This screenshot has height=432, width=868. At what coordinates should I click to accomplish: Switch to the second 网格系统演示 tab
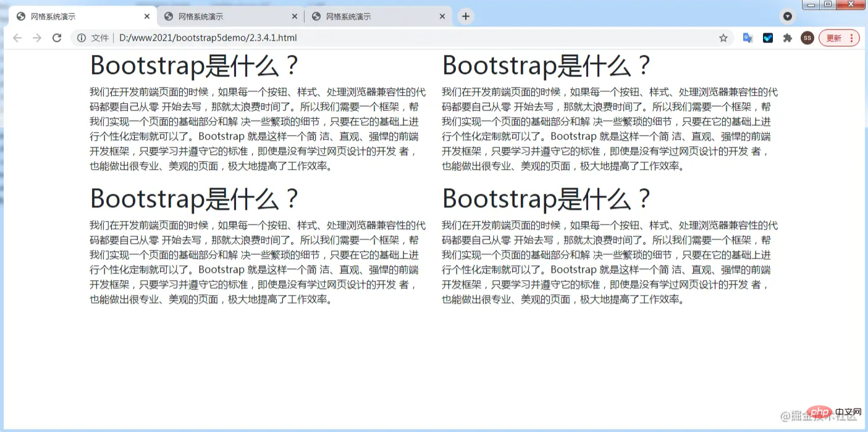coord(230,17)
